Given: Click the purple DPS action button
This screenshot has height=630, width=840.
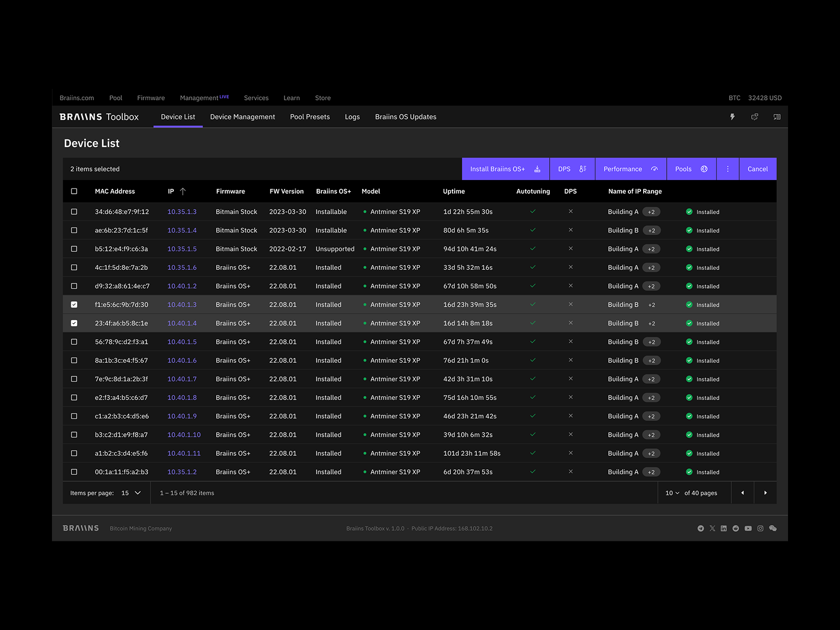Looking at the screenshot, I should 572,169.
